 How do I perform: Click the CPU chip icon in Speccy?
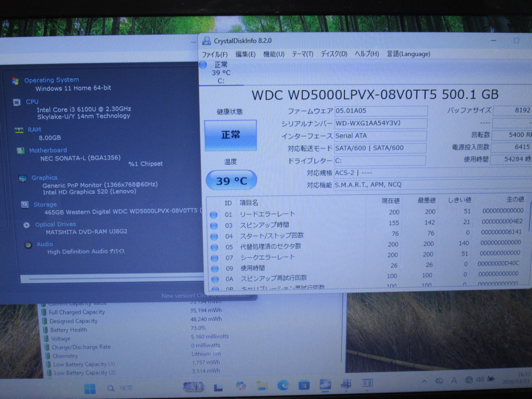click(17, 102)
